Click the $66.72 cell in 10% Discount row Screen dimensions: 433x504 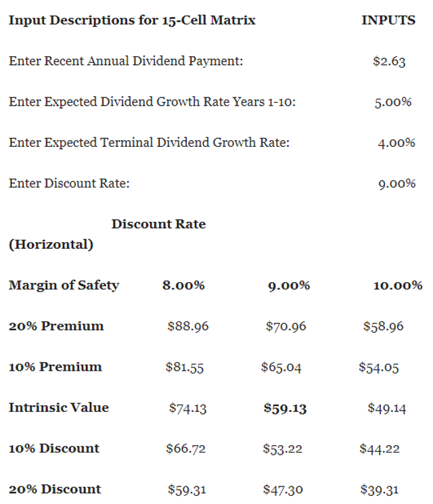[186, 449]
